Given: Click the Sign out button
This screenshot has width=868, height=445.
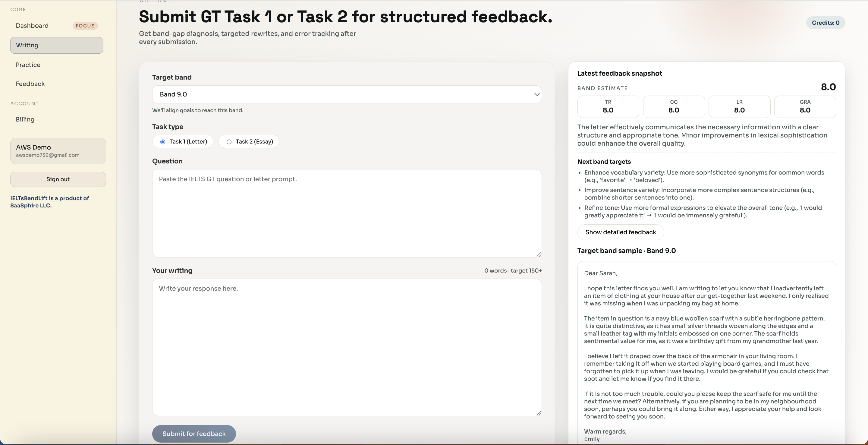Looking at the screenshot, I should tap(58, 179).
